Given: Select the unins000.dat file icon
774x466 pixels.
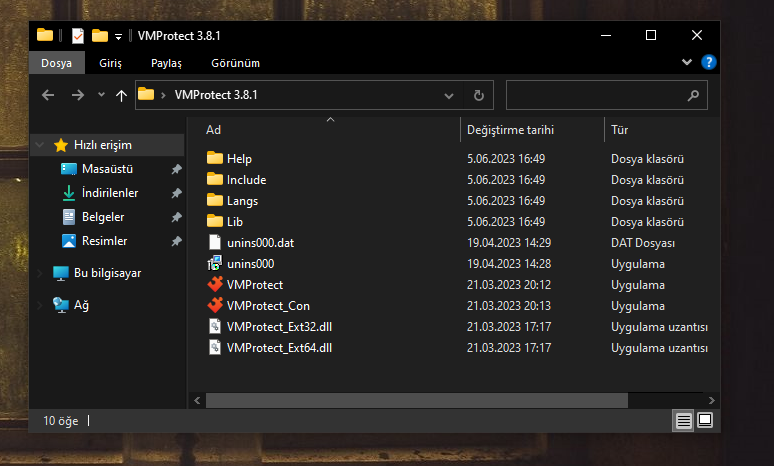Looking at the screenshot, I should click(x=215, y=242).
